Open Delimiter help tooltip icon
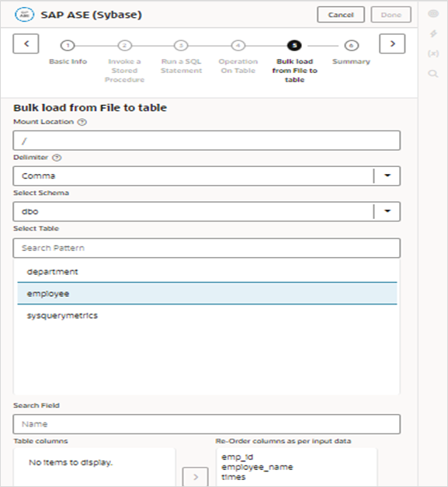 pos(57,158)
